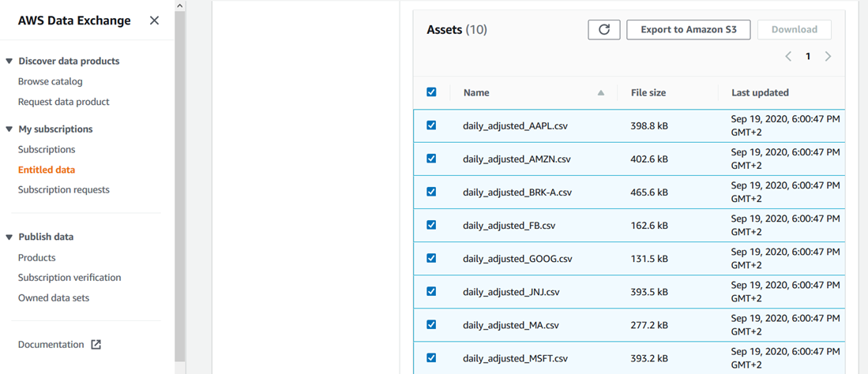Image resolution: width=868 pixels, height=374 pixels.
Task: Click Export to Amazon S3 button
Action: tap(689, 30)
